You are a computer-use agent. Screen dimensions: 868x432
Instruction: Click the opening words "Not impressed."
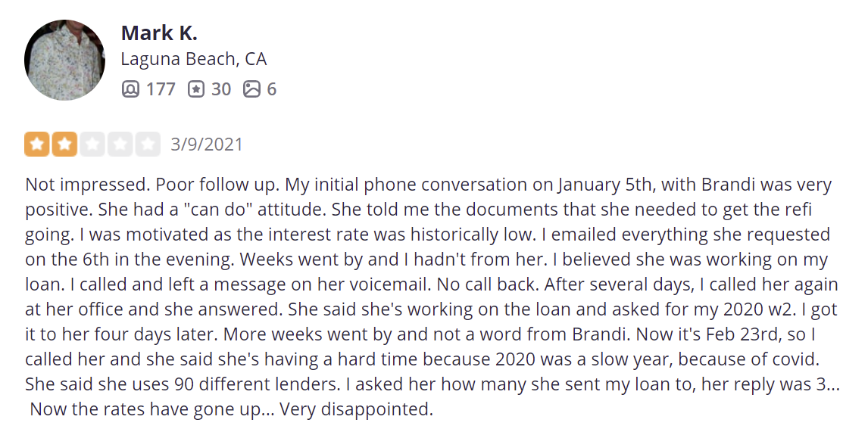pyautogui.click(x=82, y=185)
